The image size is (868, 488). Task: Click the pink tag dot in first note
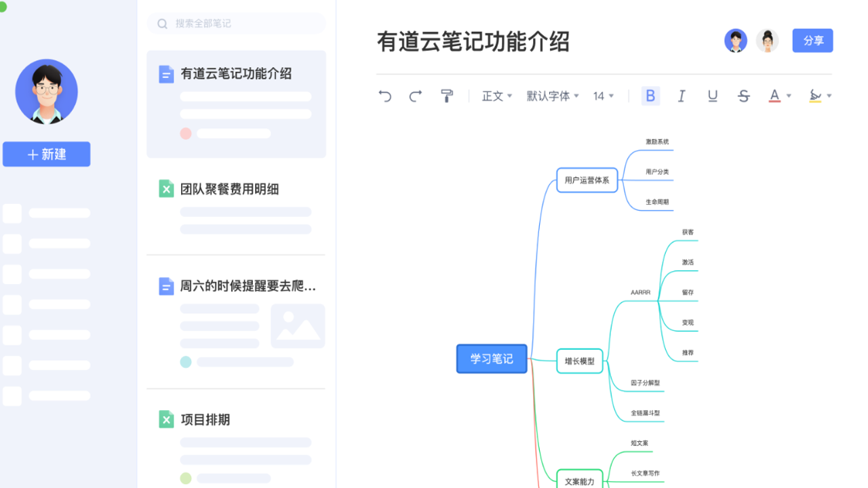[x=186, y=134]
